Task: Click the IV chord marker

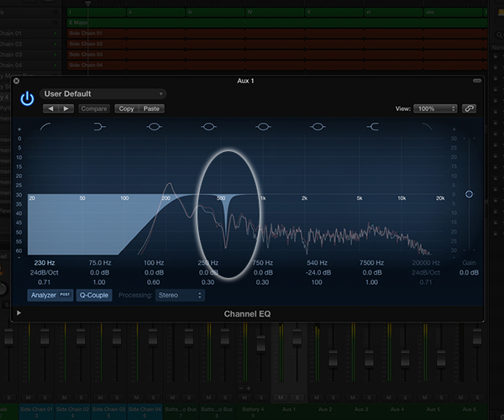Action: pyautogui.click(x=275, y=13)
